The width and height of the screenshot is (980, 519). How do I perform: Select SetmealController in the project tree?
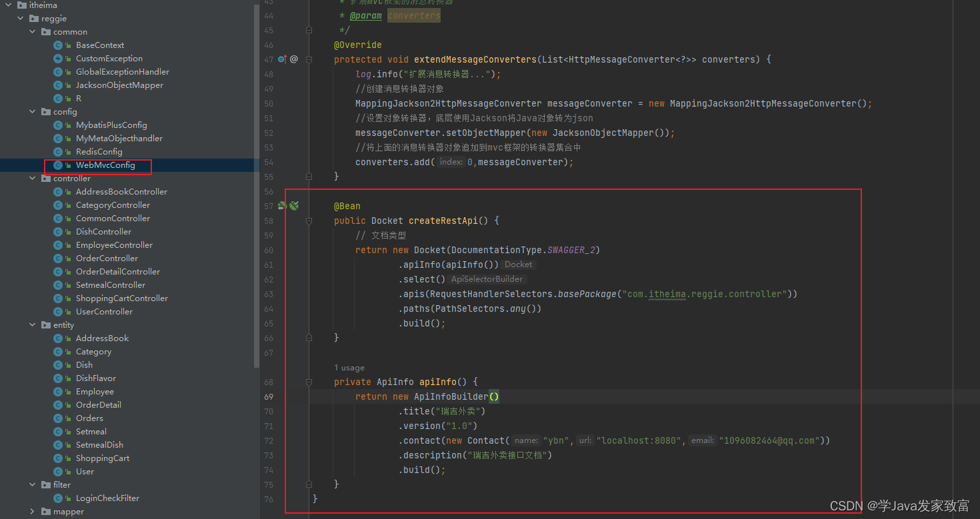click(111, 285)
